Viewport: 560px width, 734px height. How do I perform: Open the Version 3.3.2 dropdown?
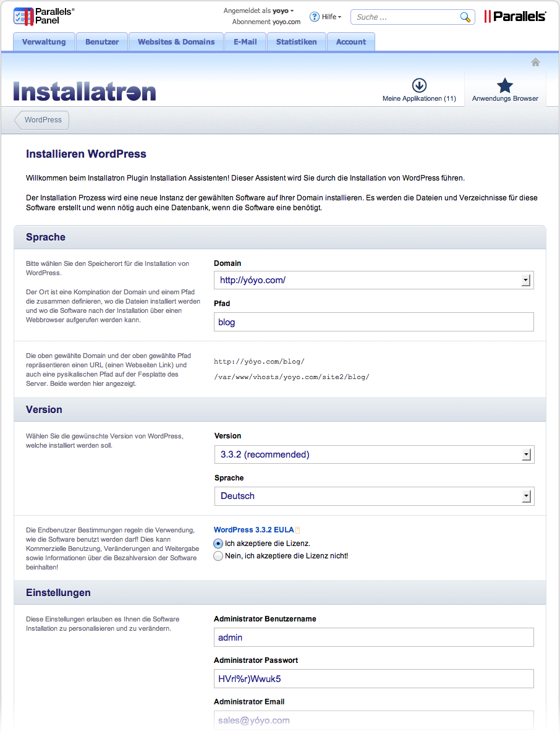click(375, 454)
